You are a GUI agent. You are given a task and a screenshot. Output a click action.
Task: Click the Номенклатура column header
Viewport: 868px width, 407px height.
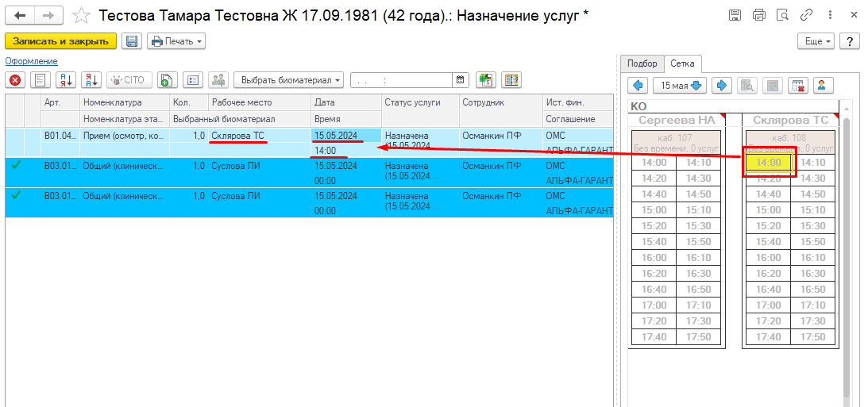(125, 102)
